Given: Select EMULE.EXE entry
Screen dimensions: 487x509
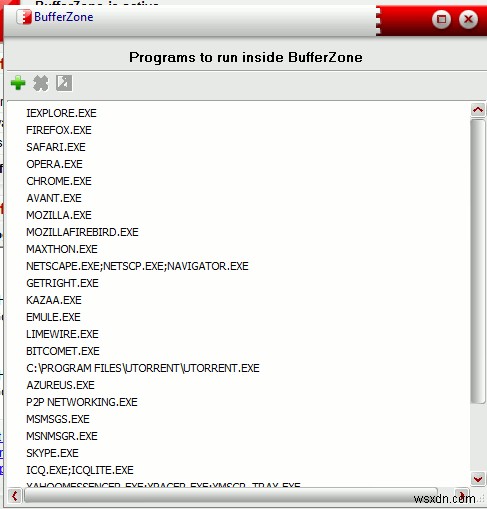Looking at the screenshot, I should (53, 317).
